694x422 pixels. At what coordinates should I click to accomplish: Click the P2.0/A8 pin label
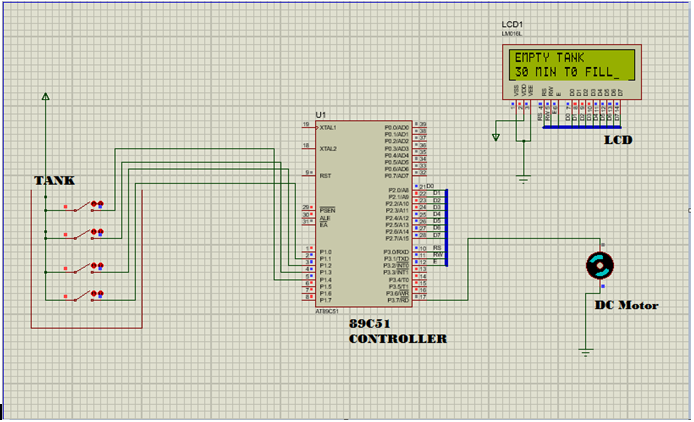point(398,190)
